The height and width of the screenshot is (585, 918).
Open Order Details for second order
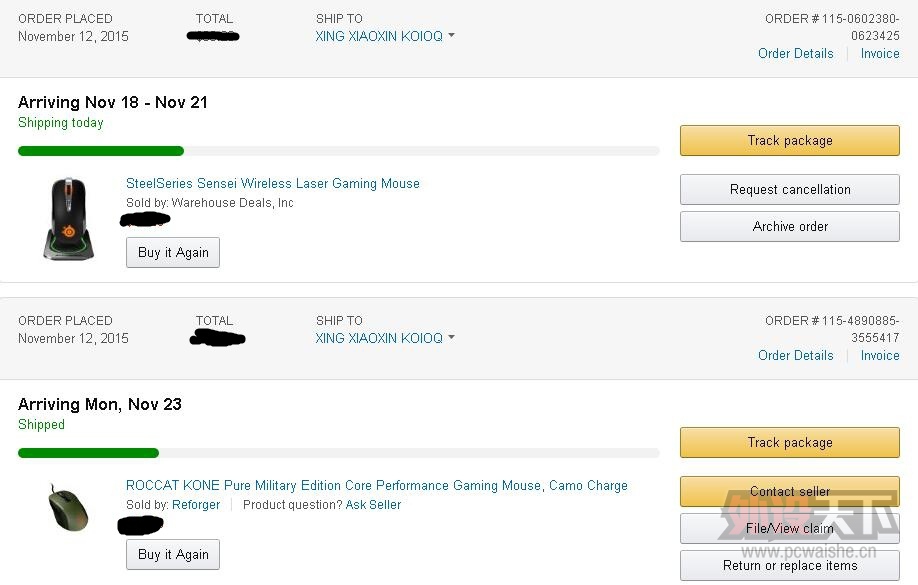click(x=795, y=356)
